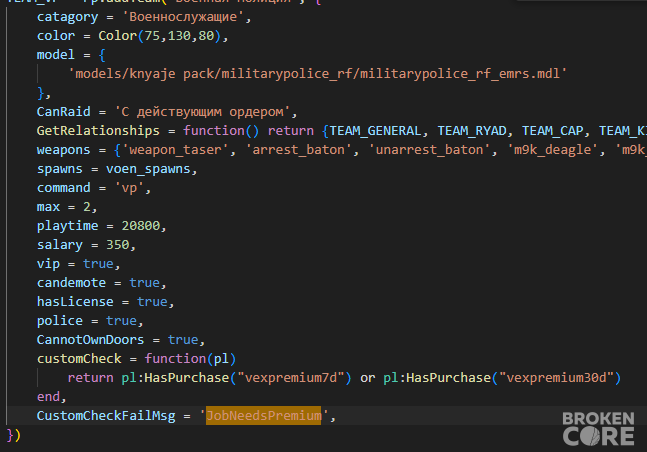Click the police true value
647x452 pixels.
coord(121,321)
